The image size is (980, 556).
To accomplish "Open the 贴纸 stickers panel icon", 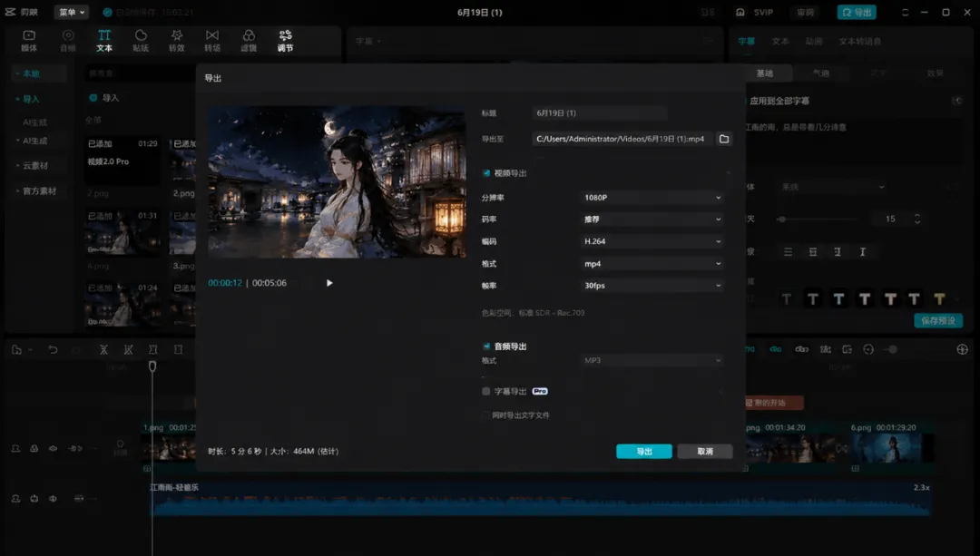I will coord(141,40).
